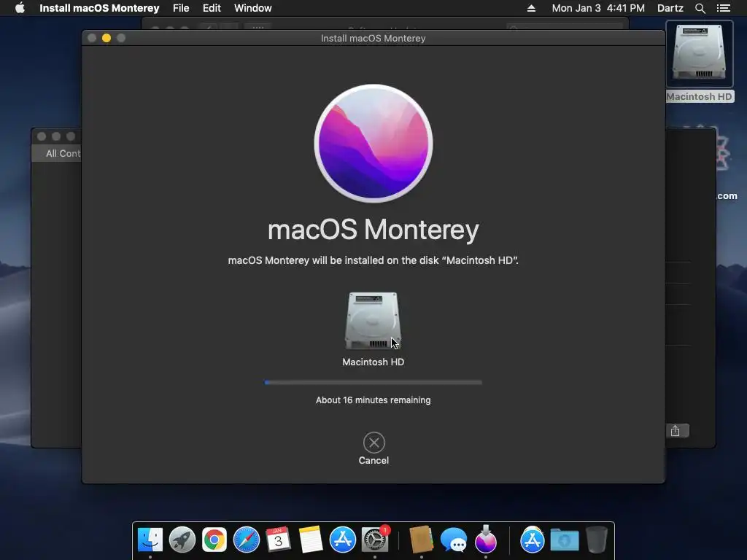Open the Install macOS Monterey app menu
747x560 pixels.
click(99, 8)
